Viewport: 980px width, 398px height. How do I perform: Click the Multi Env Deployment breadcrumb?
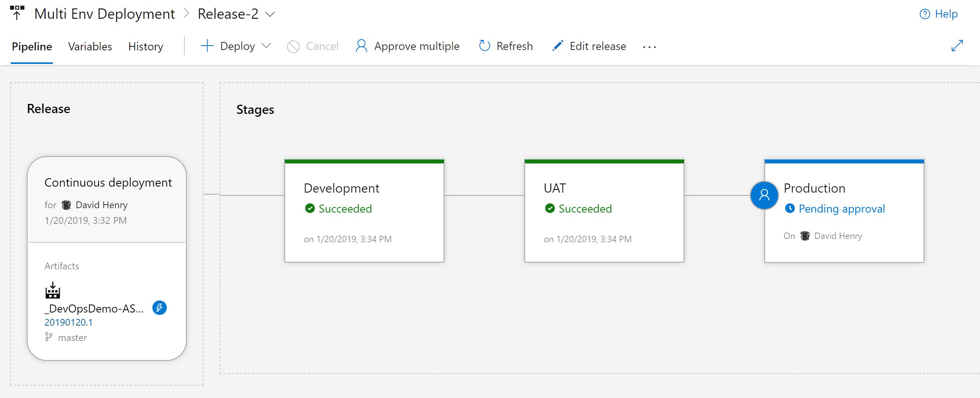[104, 14]
